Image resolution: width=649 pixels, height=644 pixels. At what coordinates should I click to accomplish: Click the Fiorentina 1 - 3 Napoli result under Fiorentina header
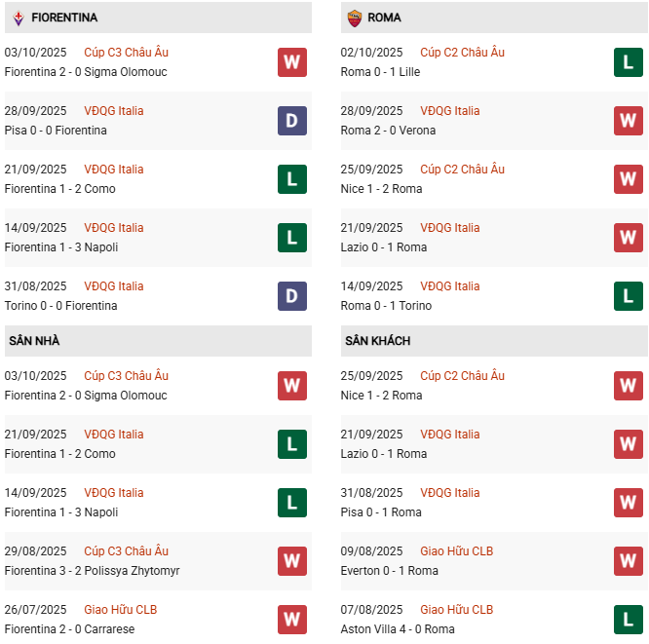pos(61,247)
